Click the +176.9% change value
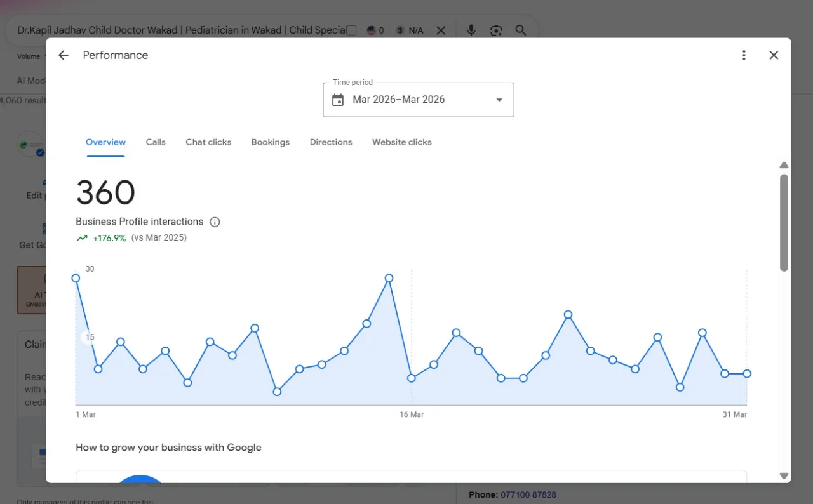This screenshot has height=504, width=813. (x=109, y=238)
